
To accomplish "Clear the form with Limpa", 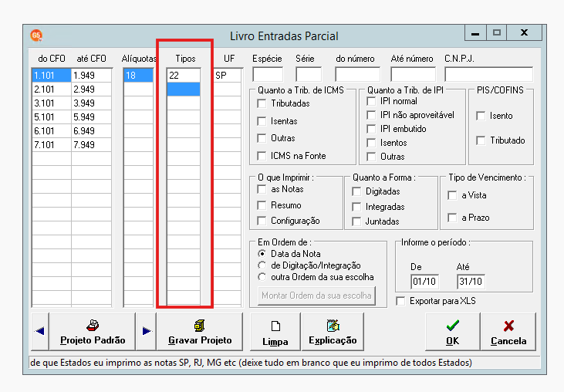I will pos(275,331).
